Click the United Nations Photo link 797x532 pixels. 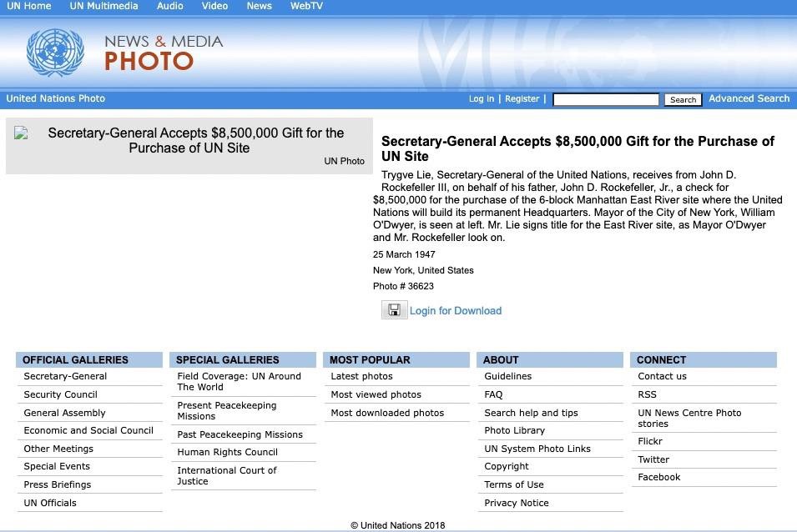click(55, 98)
